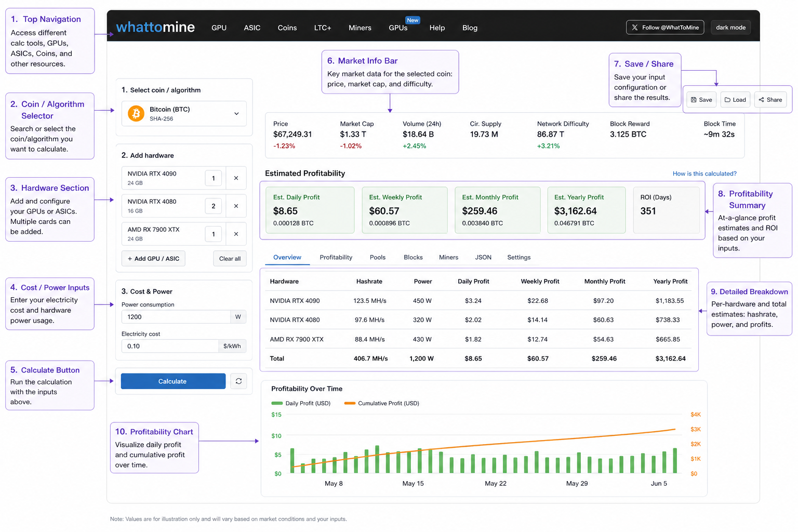Switch to the Profitability tab
The width and height of the screenshot is (798, 532).
(336, 257)
